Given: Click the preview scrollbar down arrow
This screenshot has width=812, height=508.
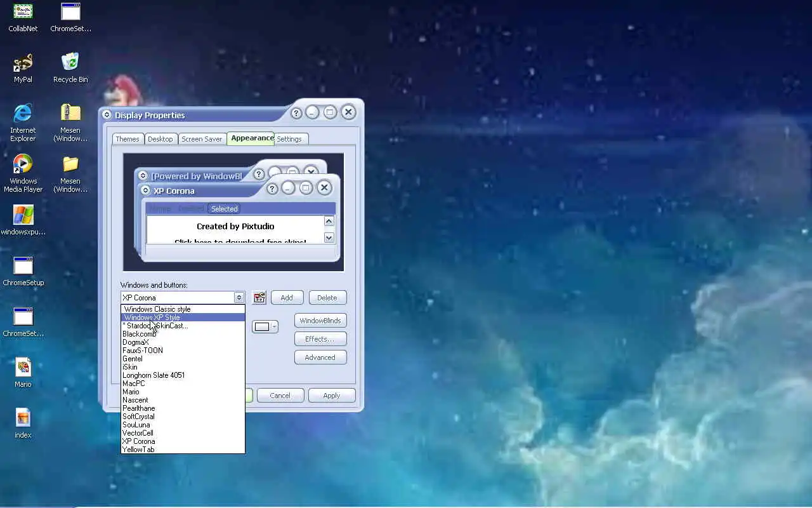Looking at the screenshot, I should coord(329,237).
